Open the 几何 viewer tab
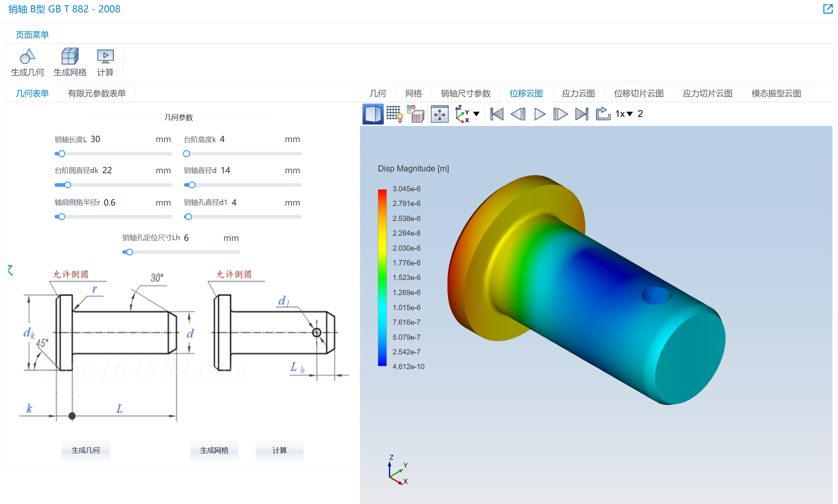 (x=378, y=93)
